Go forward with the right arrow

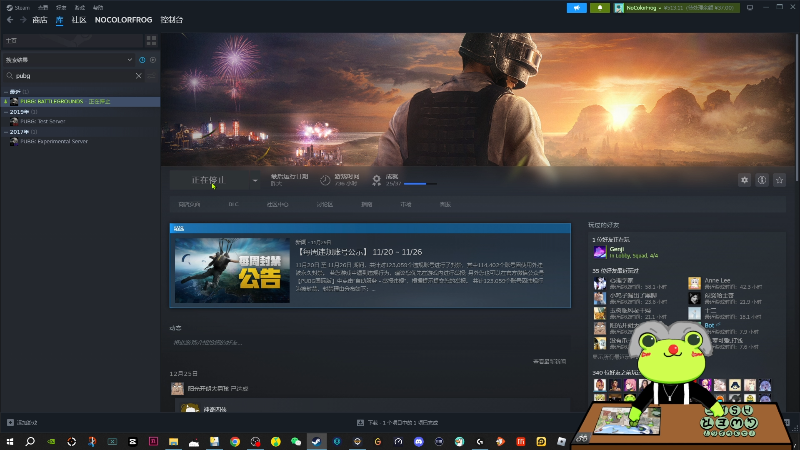coord(23,20)
